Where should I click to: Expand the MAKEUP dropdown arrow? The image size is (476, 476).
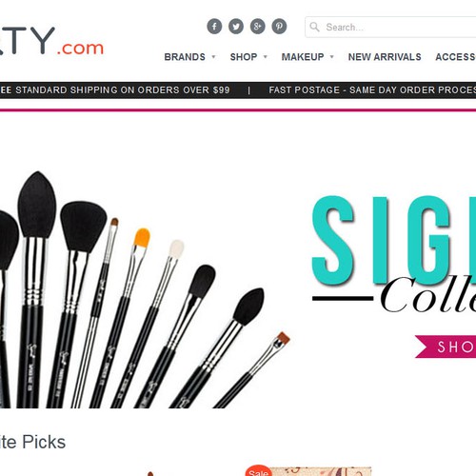[332, 57]
